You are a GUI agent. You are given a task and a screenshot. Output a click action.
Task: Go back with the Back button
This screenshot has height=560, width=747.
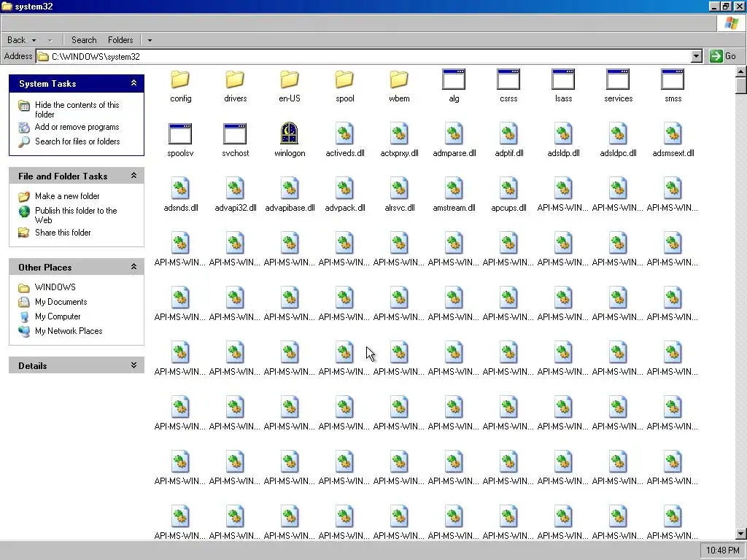point(16,41)
